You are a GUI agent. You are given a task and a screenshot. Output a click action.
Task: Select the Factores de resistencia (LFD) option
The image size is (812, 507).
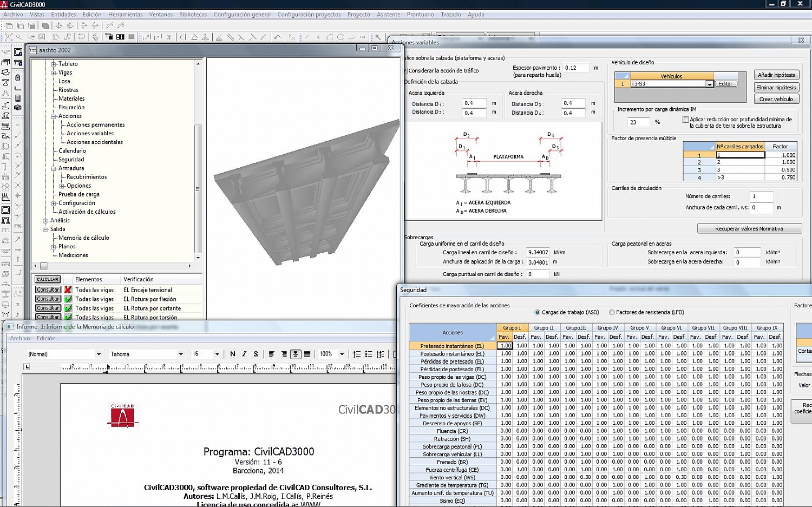click(612, 312)
